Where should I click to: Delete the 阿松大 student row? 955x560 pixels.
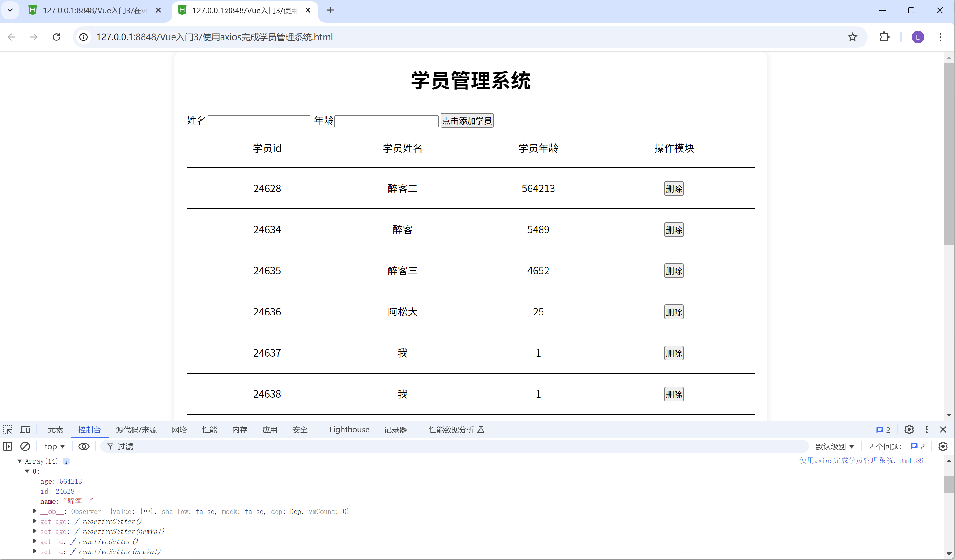coord(674,312)
